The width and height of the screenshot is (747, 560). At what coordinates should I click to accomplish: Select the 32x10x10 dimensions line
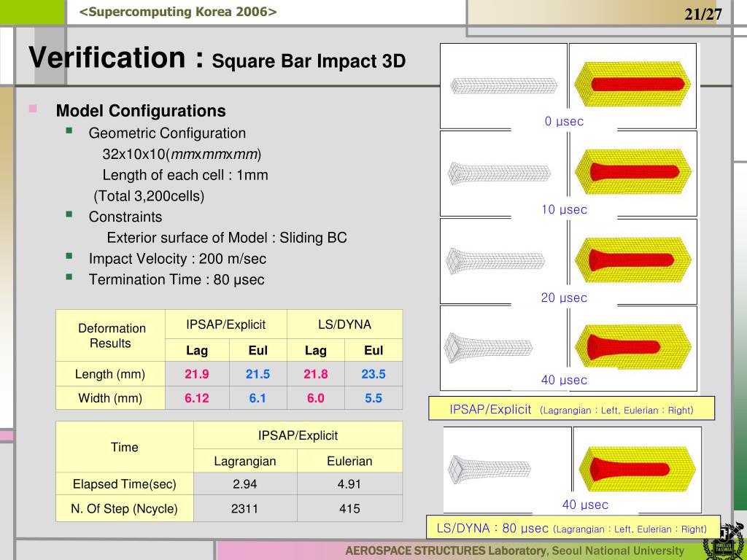[x=182, y=154]
